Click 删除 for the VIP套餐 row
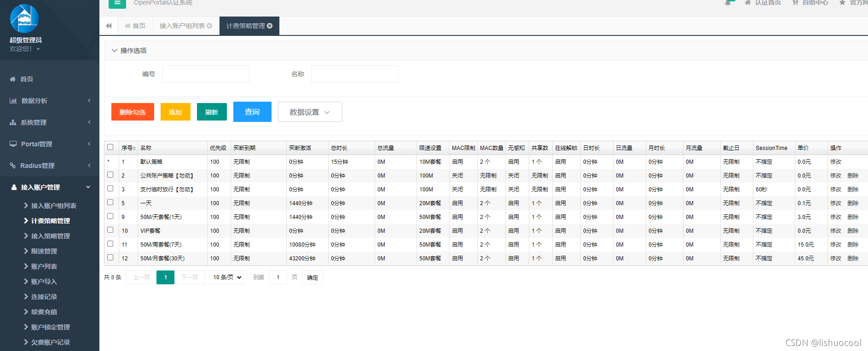Image resolution: width=868 pixels, height=351 pixels. (x=853, y=231)
